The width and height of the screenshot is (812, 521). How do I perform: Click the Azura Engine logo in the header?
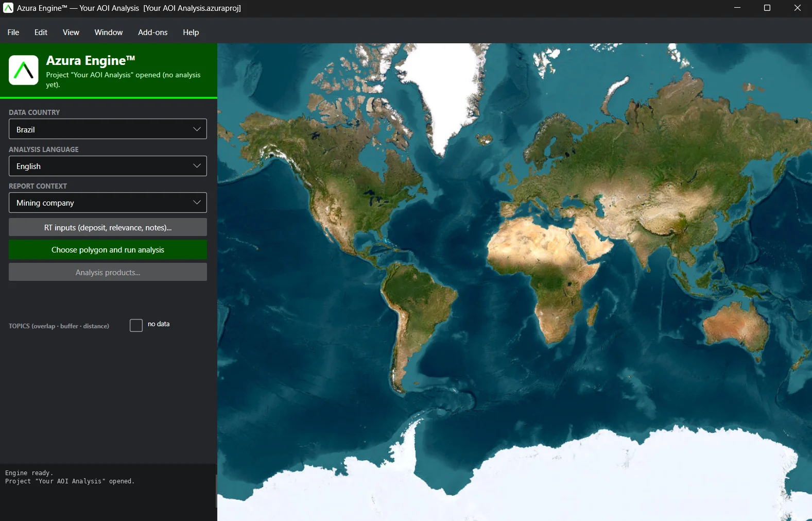click(x=24, y=70)
